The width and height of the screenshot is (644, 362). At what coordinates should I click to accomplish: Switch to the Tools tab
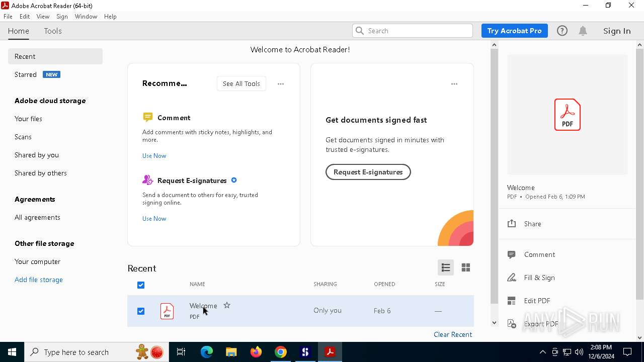(53, 31)
